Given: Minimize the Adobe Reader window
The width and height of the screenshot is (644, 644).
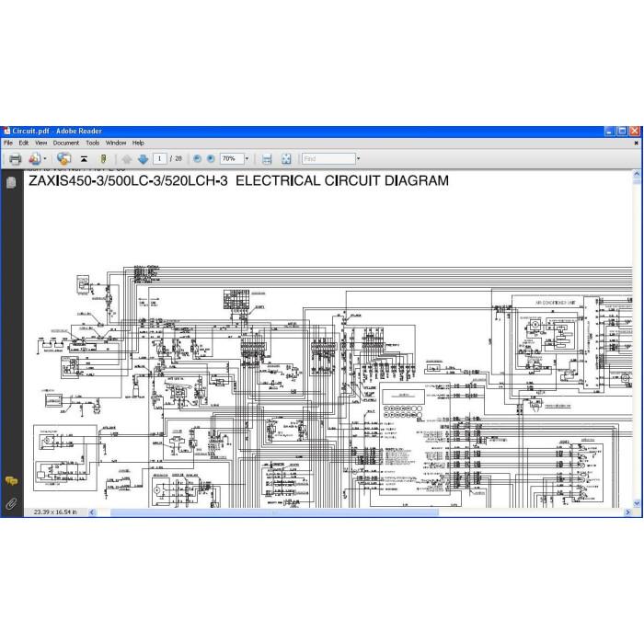Looking at the screenshot, I should 609,131.
